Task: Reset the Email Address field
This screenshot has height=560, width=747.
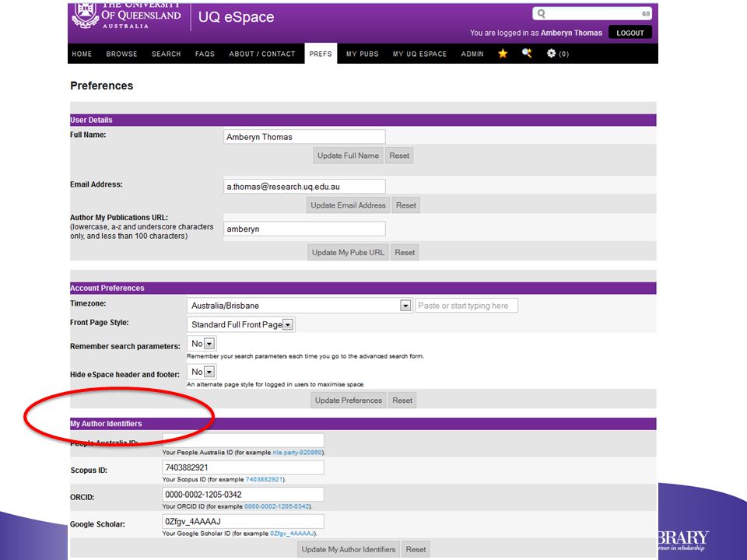Action: point(406,205)
